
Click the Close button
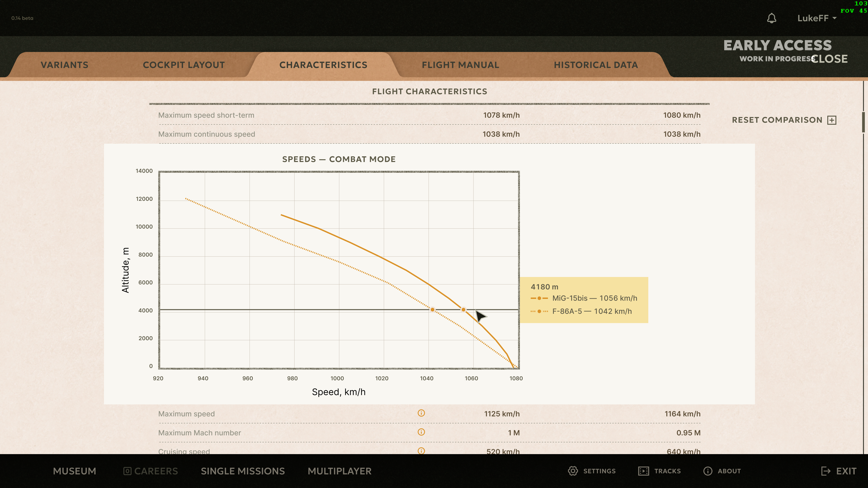829,59
